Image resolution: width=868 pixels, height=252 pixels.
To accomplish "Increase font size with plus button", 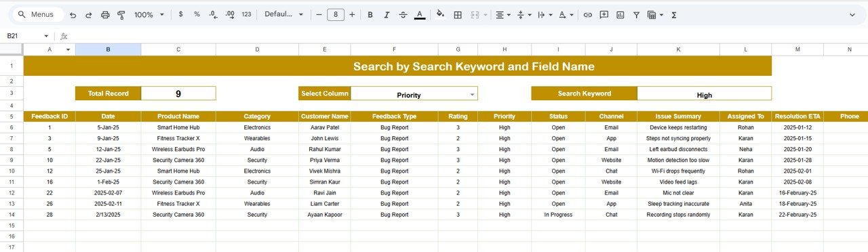I will pos(352,14).
